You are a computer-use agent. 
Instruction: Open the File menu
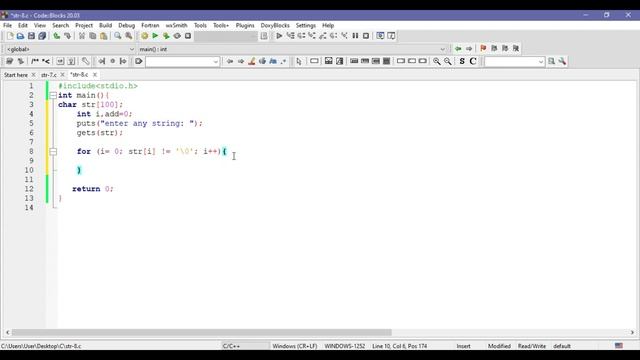7,25
